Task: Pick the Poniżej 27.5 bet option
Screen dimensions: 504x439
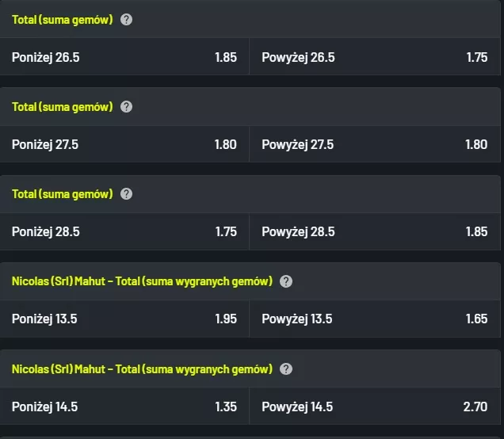Action: pos(124,144)
